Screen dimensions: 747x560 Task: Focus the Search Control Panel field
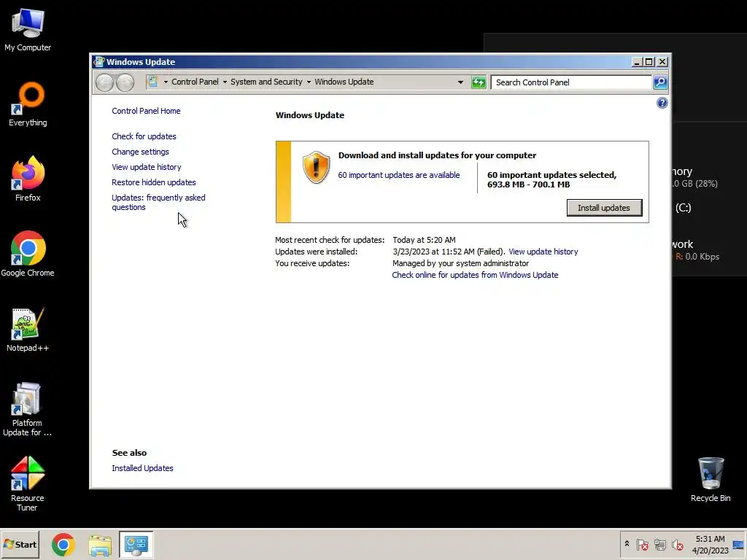[x=571, y=82]
